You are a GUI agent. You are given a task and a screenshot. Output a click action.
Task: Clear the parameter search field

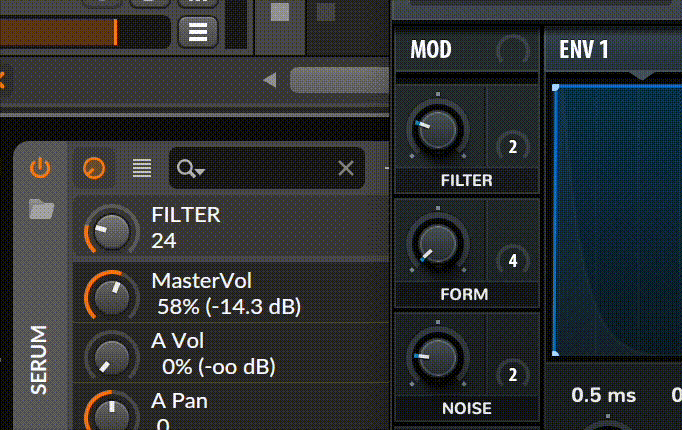pyautogui.click(x=346, y=168)
